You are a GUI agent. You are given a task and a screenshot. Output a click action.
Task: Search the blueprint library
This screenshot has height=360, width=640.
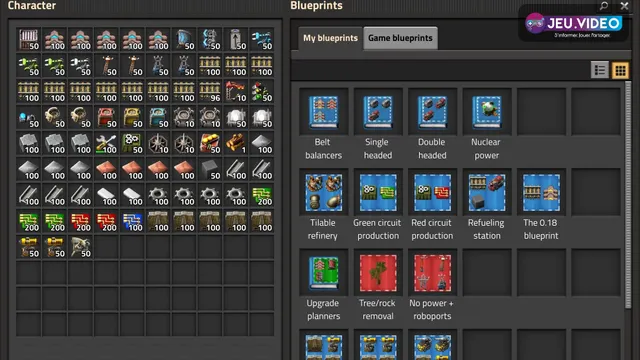pyautogui.click(x=604, y=5)
